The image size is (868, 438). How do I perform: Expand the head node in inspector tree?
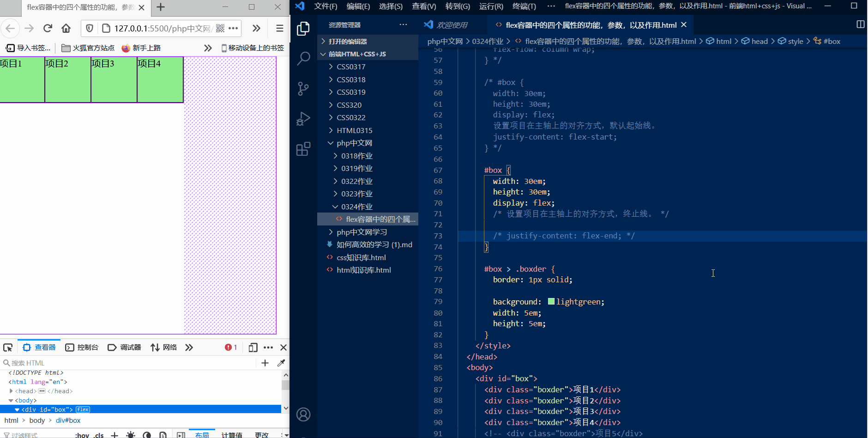click(11, 391)
